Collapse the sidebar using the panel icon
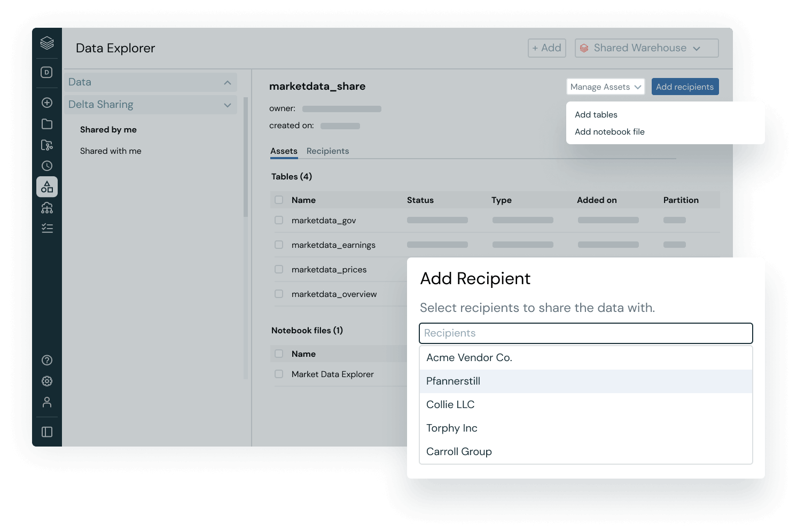 46,431
